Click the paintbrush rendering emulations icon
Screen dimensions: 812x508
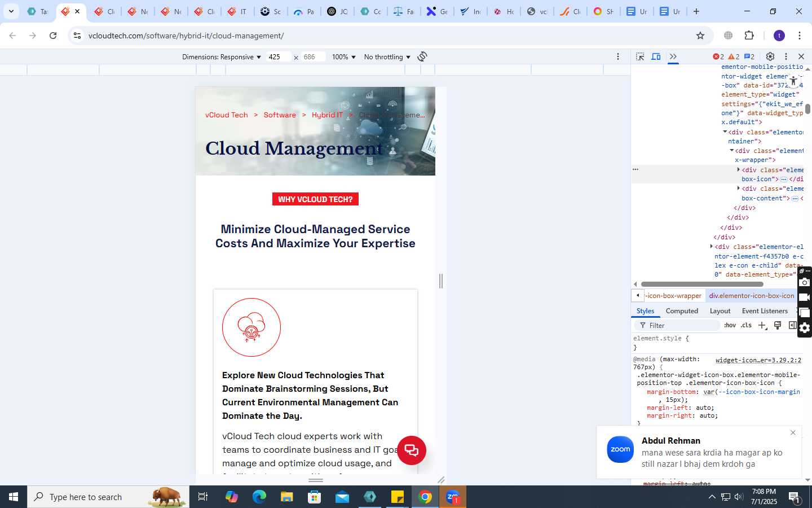(778, 325)
